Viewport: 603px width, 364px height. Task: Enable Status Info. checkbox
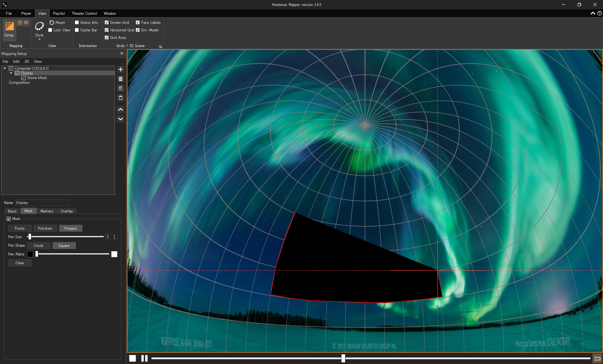[x=77, y=23]
